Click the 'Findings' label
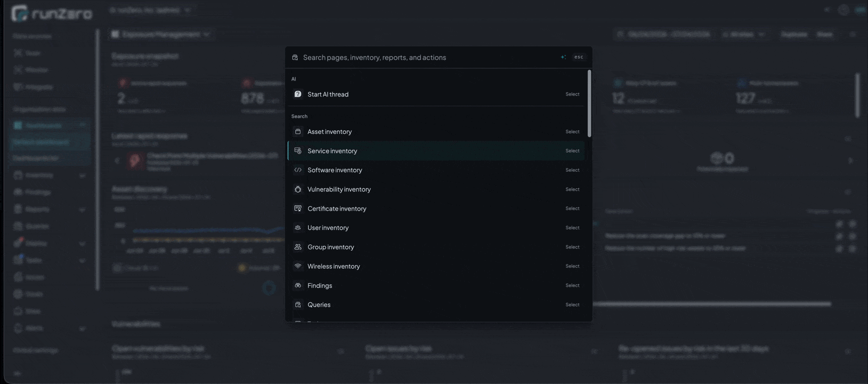The image size is (868, 384). [x=320, y=285]
